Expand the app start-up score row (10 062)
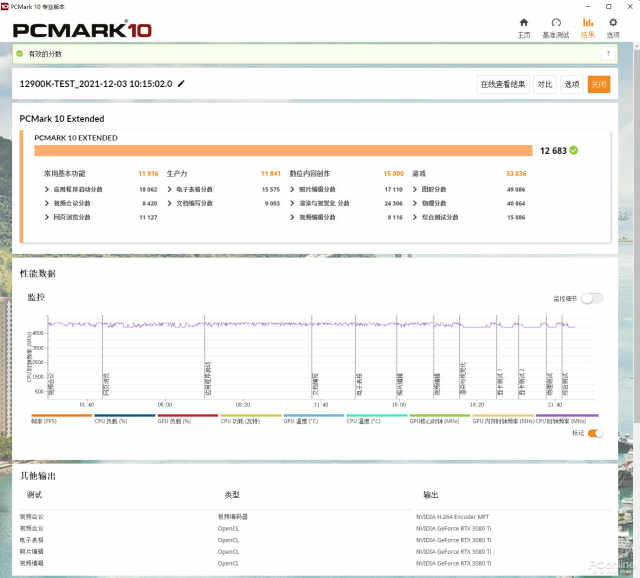The image size is (640, 578). point(100,189)
